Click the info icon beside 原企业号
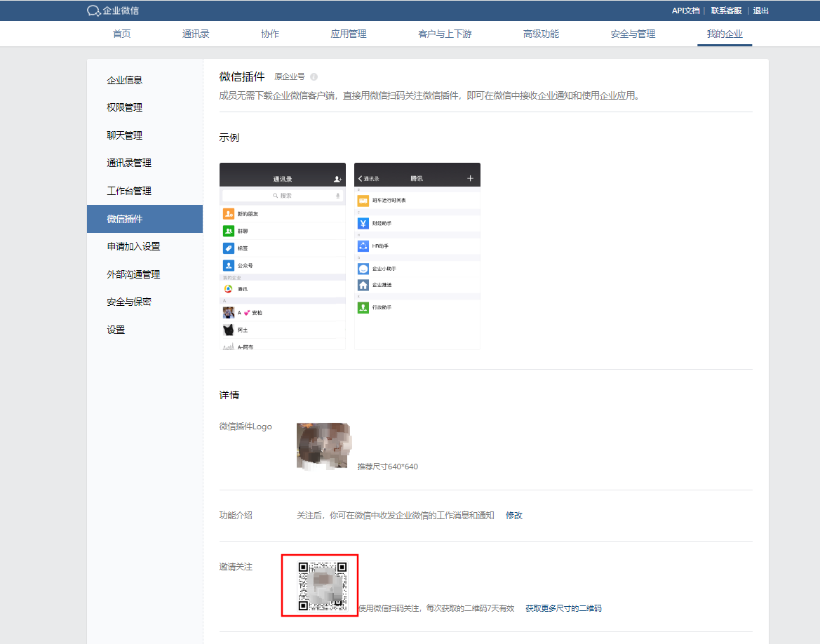This screenshot has height=644, width=820. [314, 77]
